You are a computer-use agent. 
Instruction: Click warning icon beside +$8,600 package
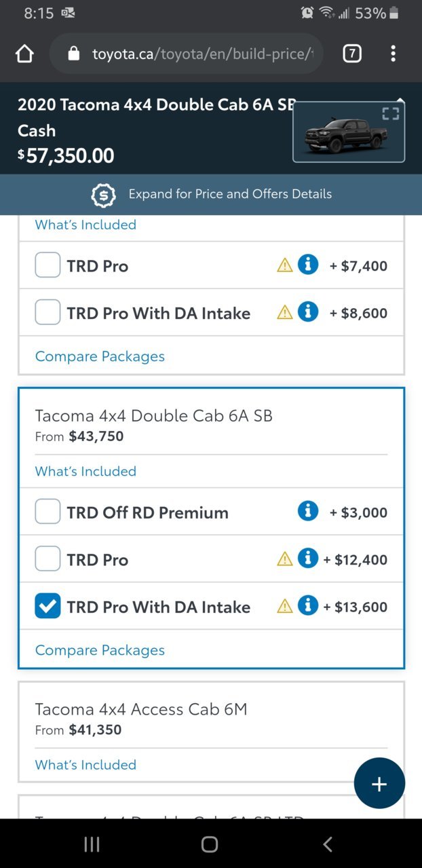click(x=285, y=312)
